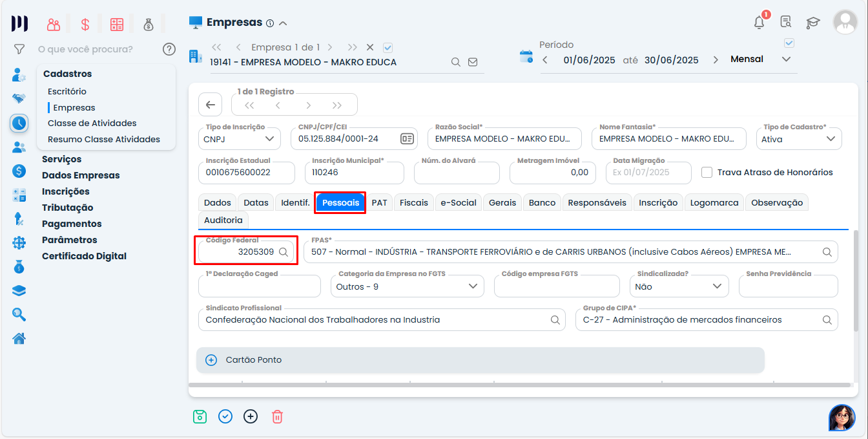Switch to the Dados tab
This screenshot has width=868, height=439.
pyautogui.click(x=217, y=202)
